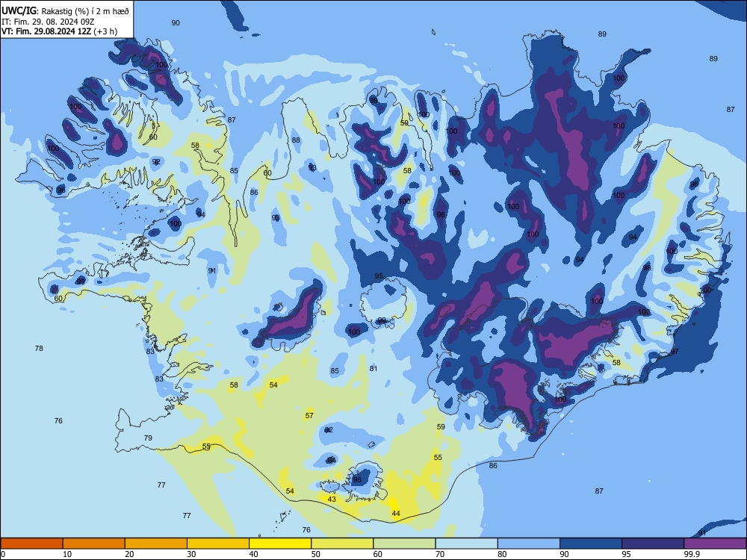Pick the 78 value over the western sea
747x560 pixels.
39,349
